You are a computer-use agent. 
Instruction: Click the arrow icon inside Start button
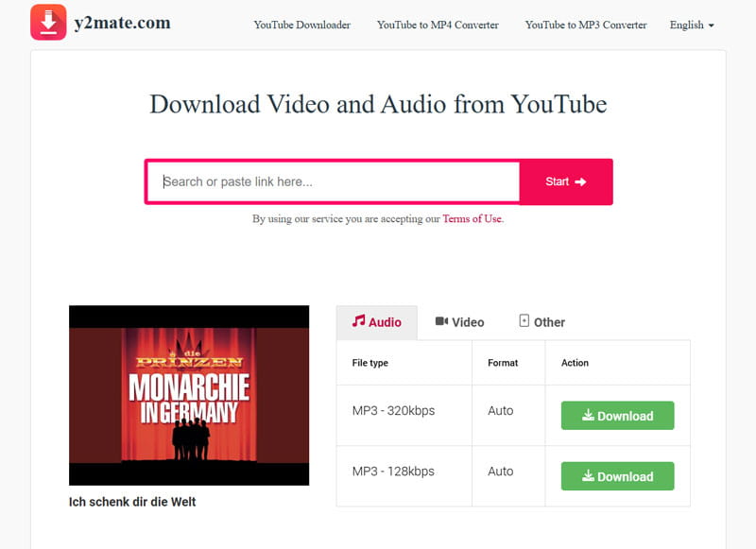click(581, 181)
